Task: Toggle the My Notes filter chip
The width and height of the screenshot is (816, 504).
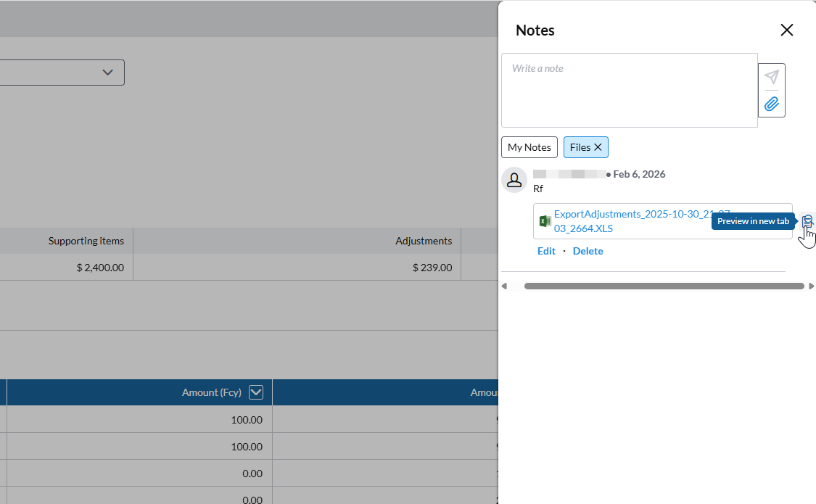Action: click(529, 147)
